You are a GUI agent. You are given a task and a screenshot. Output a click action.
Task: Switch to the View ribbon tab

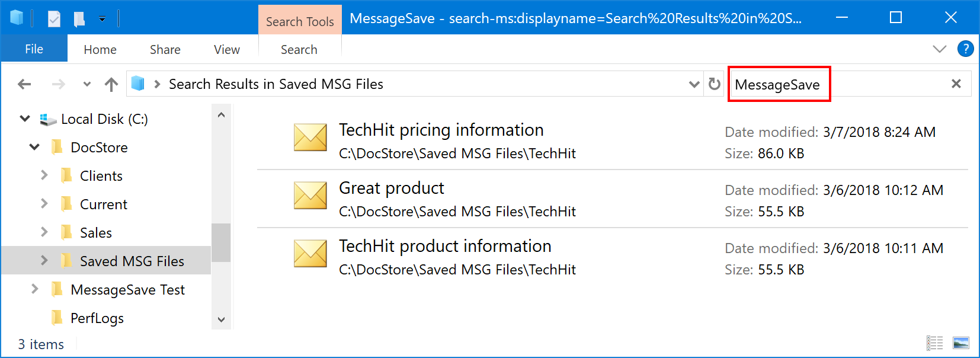coord(227,50)
